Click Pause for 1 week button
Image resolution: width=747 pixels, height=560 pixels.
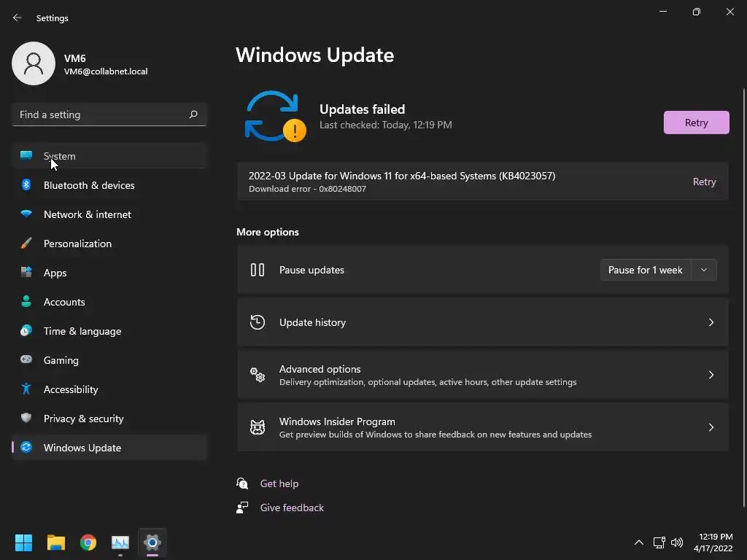tap(646, 270)
